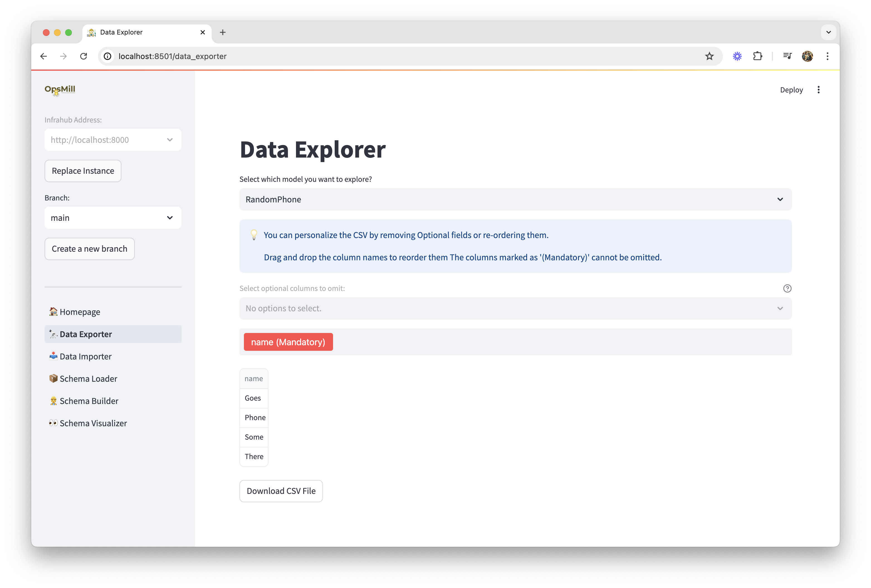Click the bookmark star icon
This screenshot has height=588, width=871.
[709, 56]
